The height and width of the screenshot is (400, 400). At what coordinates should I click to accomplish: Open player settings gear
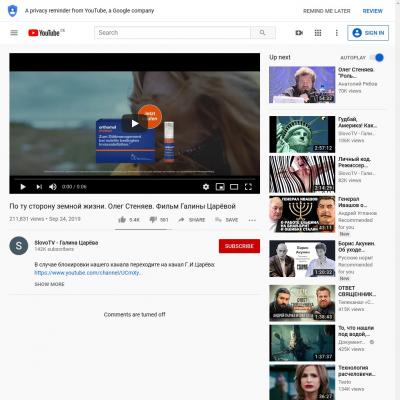click(206, 187)
